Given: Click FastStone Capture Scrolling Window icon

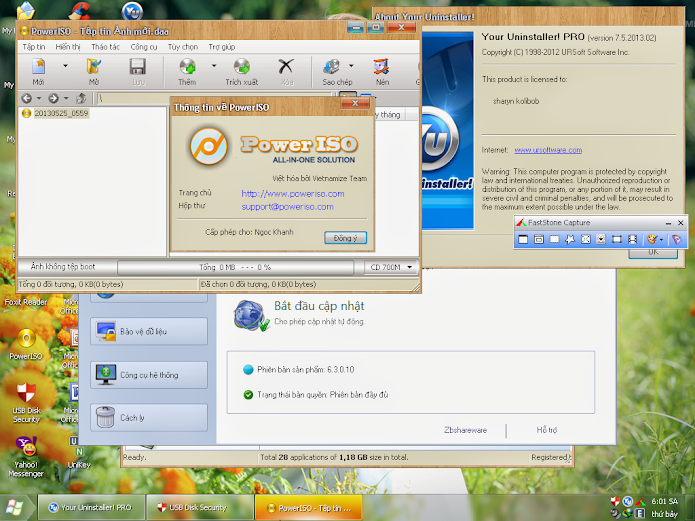Looking at the screenshot, I should [601, 239].
